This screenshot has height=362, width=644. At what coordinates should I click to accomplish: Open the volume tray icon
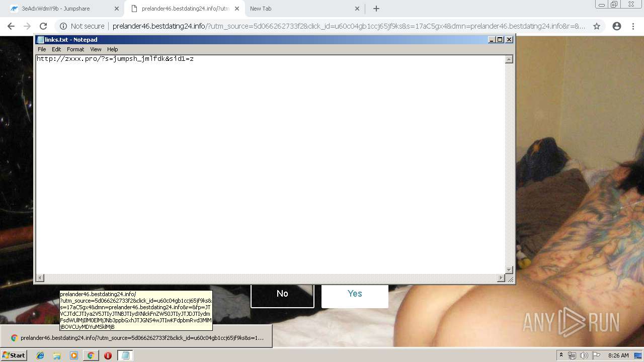[584, 355]
